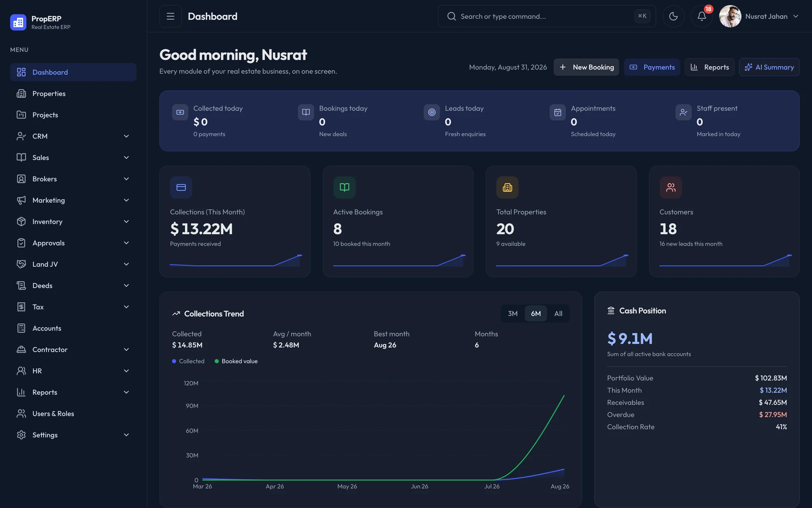Expand the Sales submenu chevron
812x508 pixels.
click(x=126, y=157)
